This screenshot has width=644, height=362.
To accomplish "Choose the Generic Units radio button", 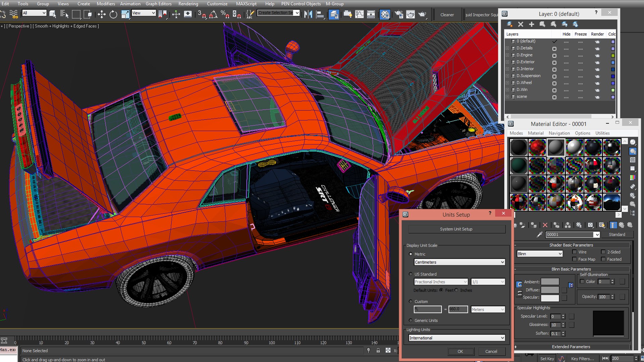I will click(x=411, y=320).
